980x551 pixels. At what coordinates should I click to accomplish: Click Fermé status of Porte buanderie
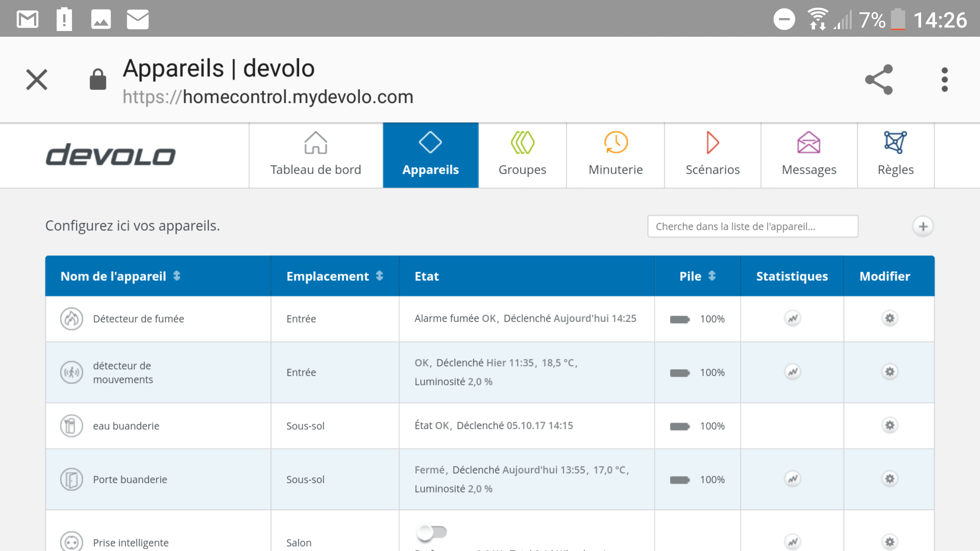[430, 470]
